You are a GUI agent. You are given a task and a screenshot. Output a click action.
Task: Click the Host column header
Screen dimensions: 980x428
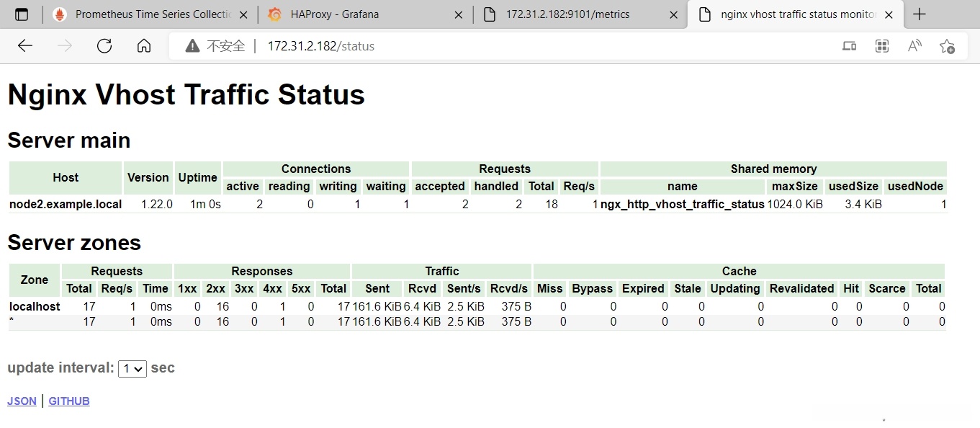pos(66,177)
